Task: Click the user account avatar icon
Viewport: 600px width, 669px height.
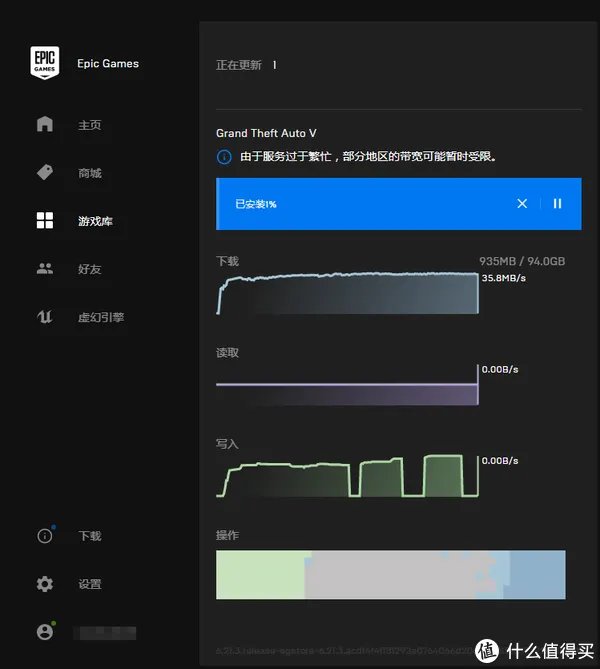Action: [45, 632]
